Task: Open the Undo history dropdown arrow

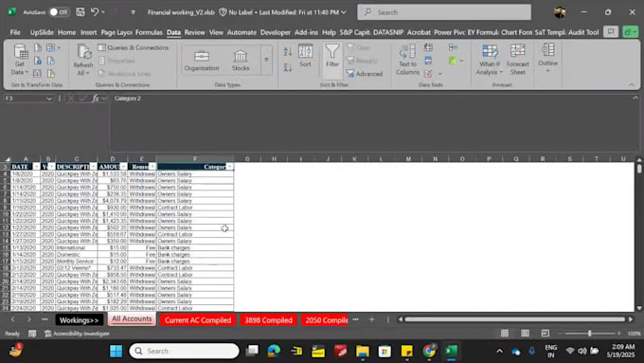Action: coord(103,12)
